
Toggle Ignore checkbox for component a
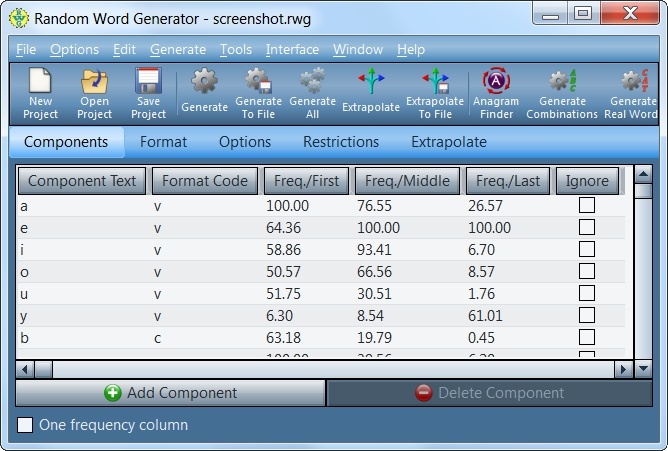pos(587,205)
